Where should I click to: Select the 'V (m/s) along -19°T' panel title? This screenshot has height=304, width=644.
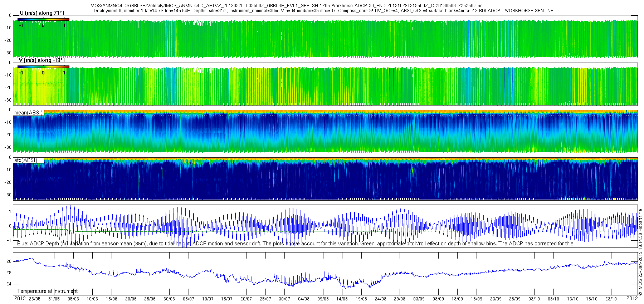click(x=42, y=60)
